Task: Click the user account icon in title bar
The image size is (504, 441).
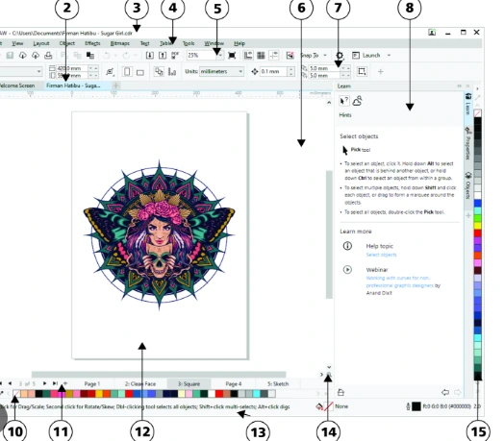Action: tap(432, 32)
